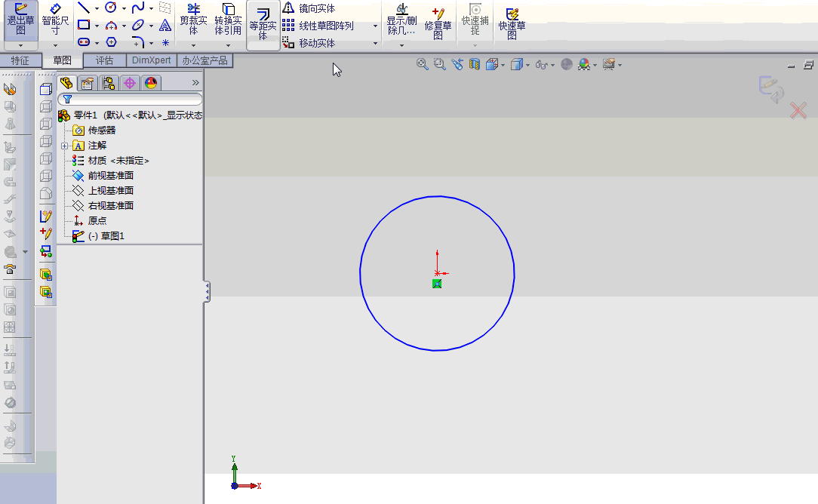Viewport: 818px width, 504px height.
Task: Select 零件1 root tree item
Action: (x=131, y=115)
